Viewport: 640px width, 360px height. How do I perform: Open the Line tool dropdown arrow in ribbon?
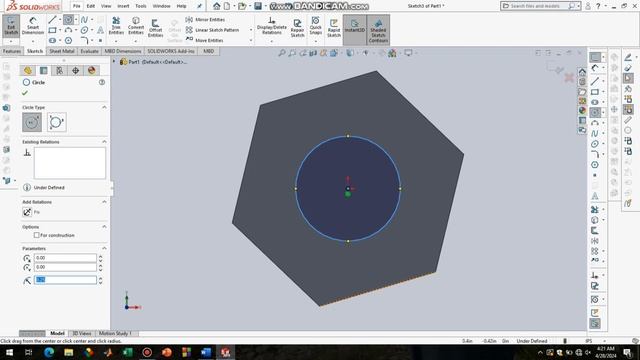click(x=60, y=20)
